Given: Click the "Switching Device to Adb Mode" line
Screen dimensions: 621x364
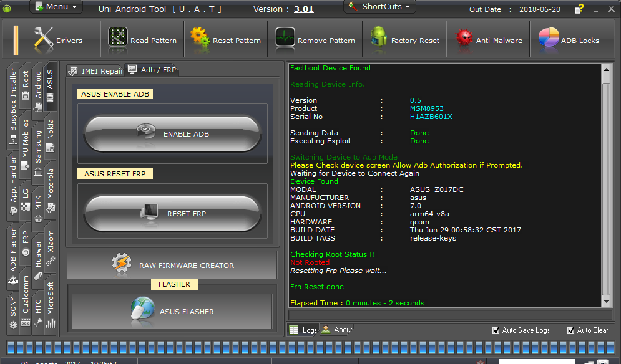Looking at the screenshot, I should pos(344,157).
